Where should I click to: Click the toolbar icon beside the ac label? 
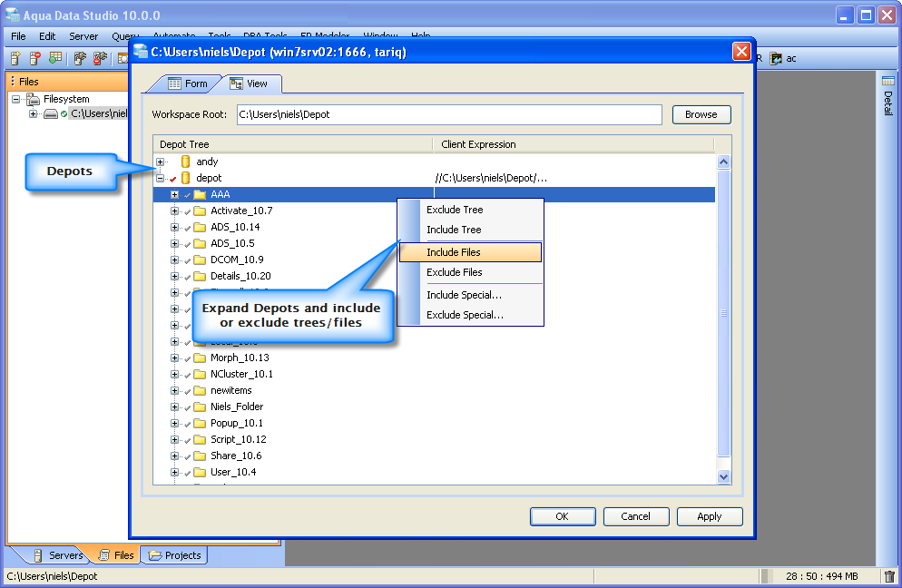point(776,59)
